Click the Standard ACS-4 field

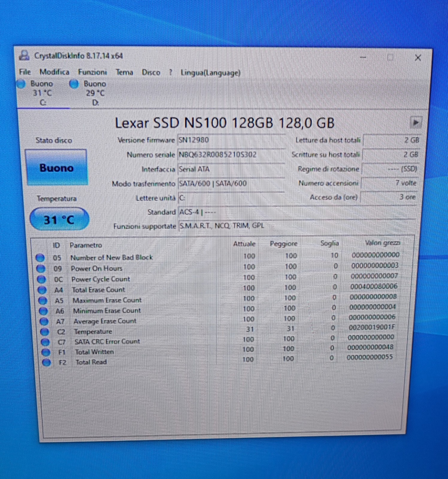(297, 212)
